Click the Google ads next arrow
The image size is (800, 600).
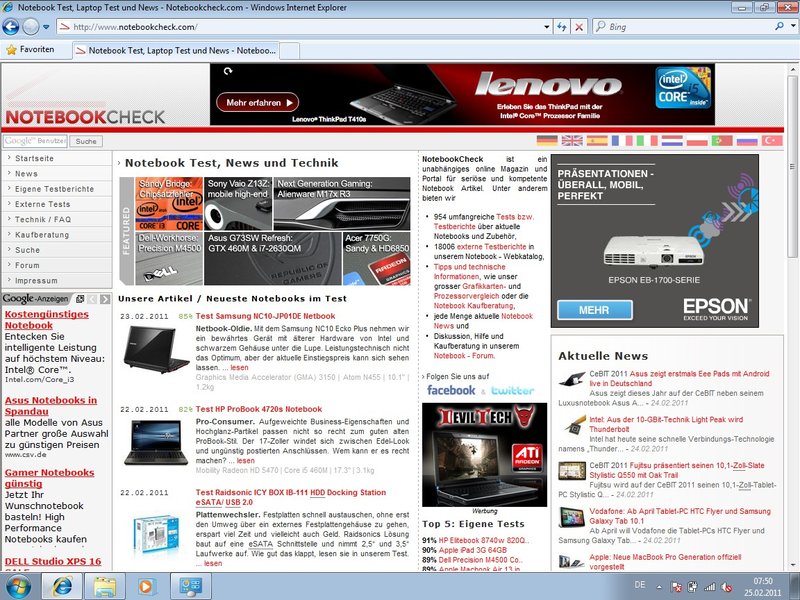105,299
